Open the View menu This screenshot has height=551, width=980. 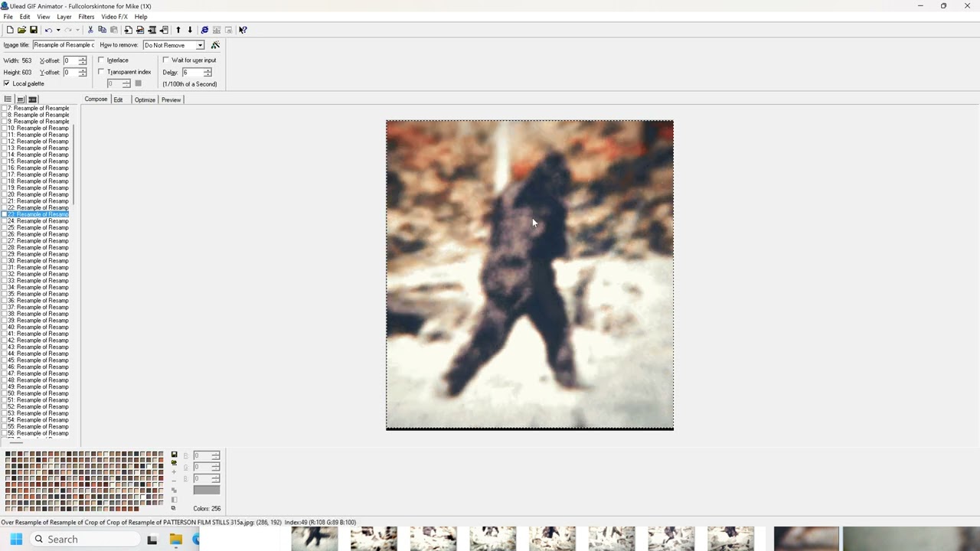pos(44,17)
